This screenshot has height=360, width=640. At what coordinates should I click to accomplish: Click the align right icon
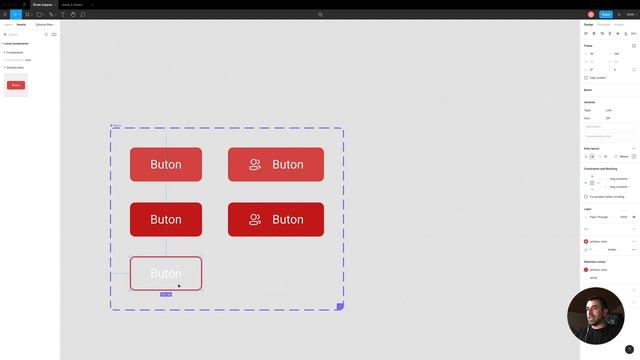[602, 33]
